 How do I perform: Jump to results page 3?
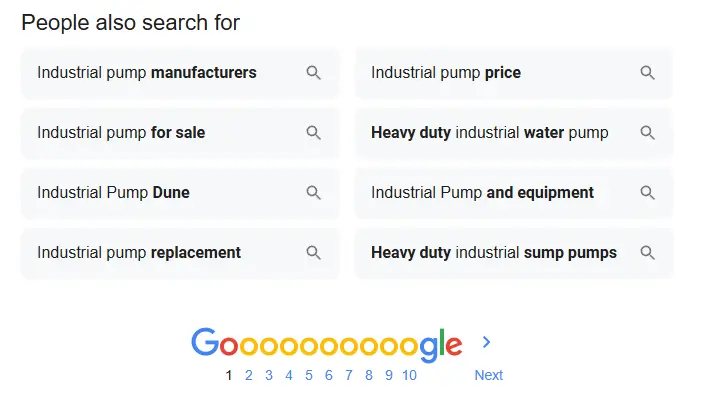pos(269,375)
